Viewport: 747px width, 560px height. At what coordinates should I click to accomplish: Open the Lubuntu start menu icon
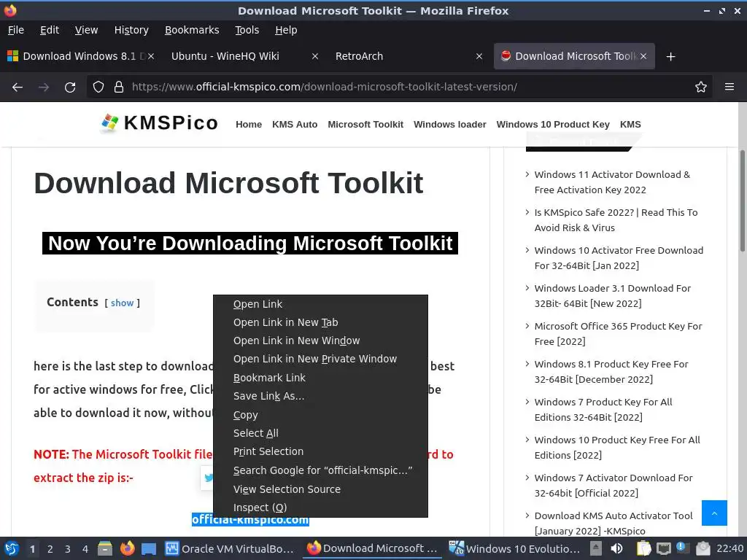[x=12, y=548]
